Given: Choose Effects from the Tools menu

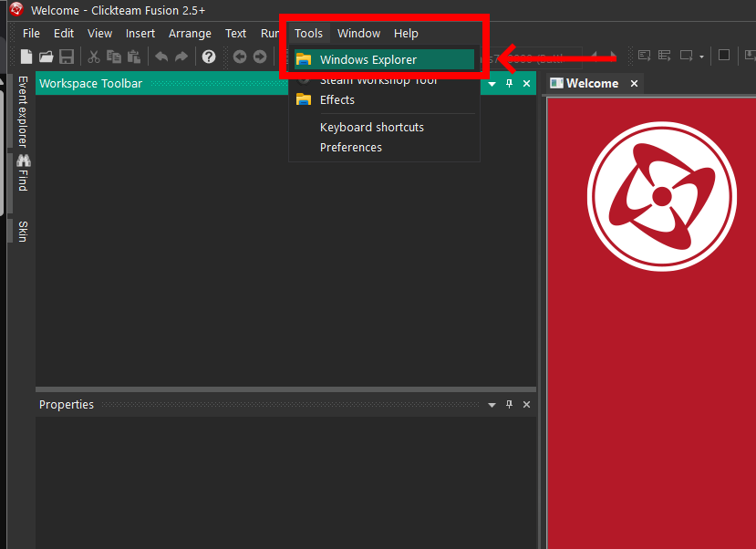Looking at the screenshot, I should pos(337,100).
